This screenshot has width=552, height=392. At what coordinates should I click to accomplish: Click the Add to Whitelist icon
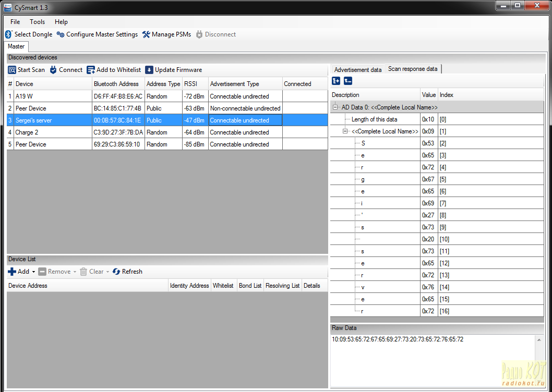coord(91,70)
